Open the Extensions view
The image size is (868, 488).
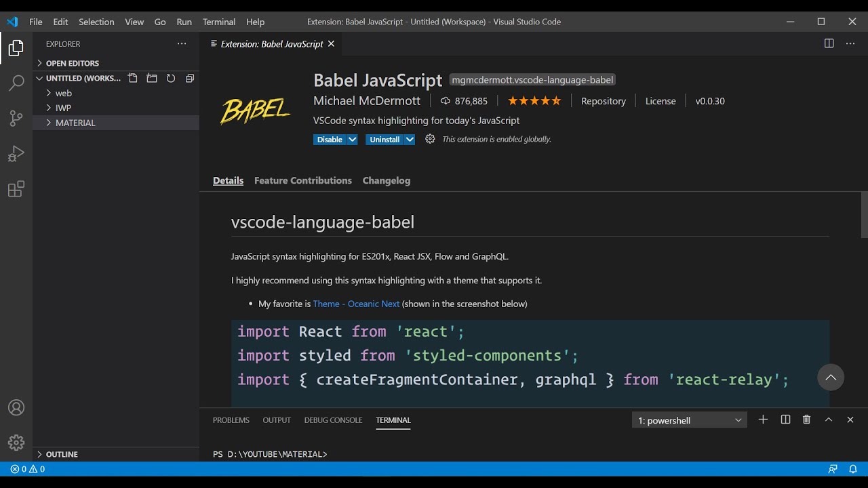pyautogui.click(x=16, y=189)
